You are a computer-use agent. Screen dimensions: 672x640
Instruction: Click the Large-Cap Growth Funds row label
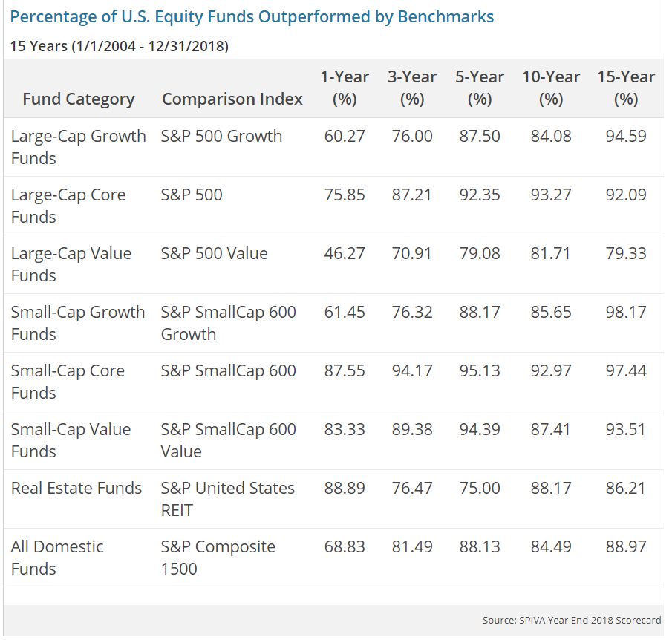coord(78,147)
